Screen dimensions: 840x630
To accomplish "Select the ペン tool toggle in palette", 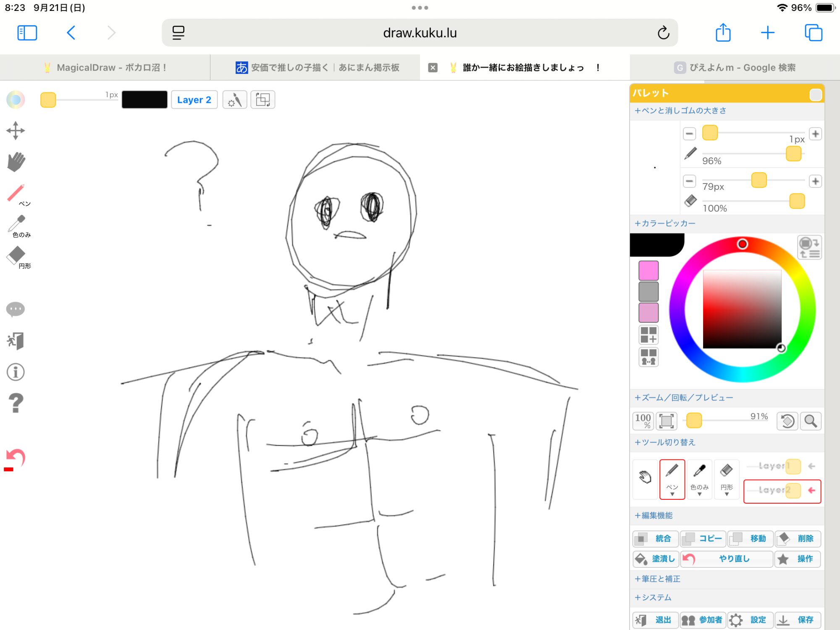I will point(672,479).
